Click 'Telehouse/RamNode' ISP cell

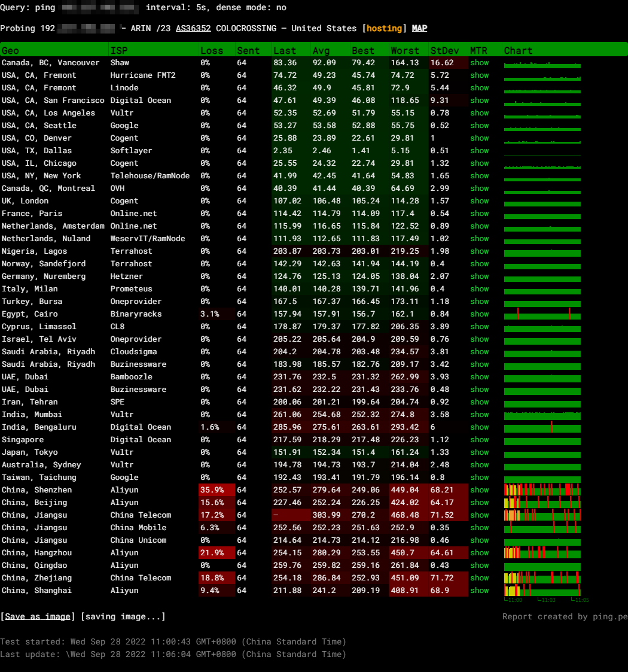coord(150,176)
